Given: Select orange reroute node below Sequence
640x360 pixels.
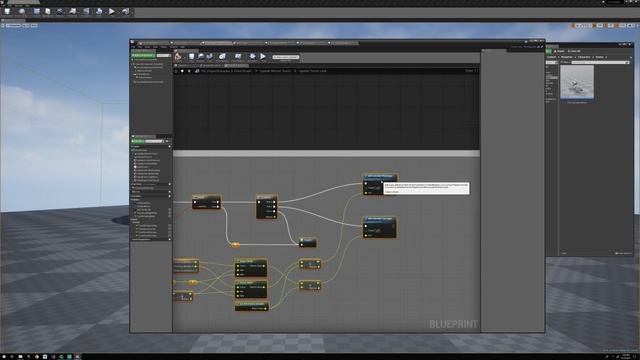Looking at the screenshot, I should pos(236,245).
